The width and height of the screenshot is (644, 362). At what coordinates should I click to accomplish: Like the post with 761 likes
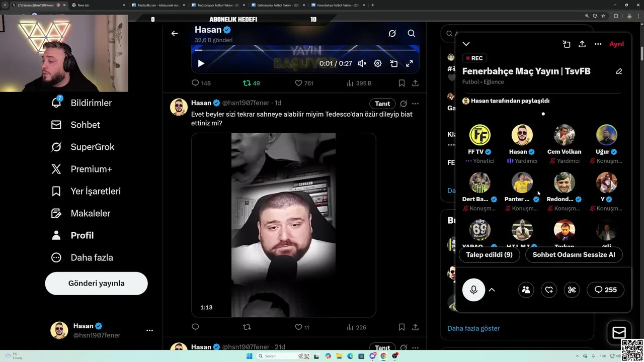(x=304, y=83)
